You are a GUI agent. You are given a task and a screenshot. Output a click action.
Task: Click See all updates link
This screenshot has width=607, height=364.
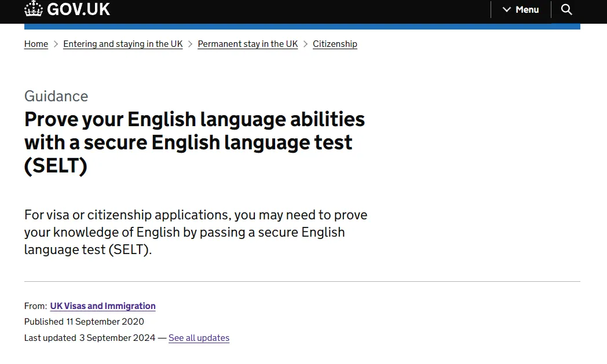[x=199, y=338]
